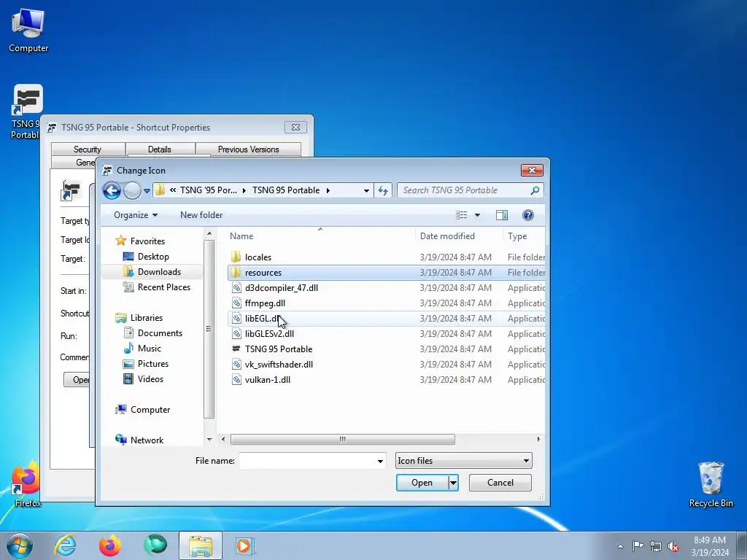Open the view options dropdown arrow

(x=477, y=215)
